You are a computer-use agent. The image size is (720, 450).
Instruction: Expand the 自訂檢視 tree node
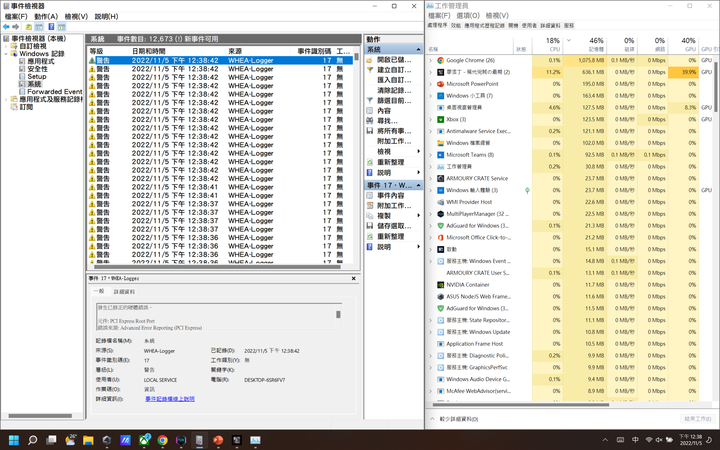tap(6, 46)
